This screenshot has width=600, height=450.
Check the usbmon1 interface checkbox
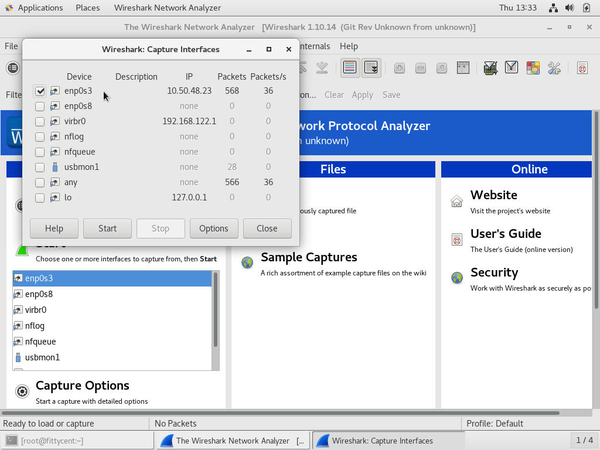[40, 168]
